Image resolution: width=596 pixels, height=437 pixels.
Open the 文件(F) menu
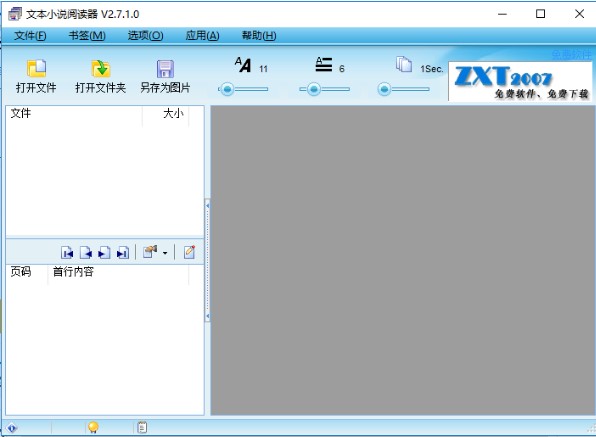point(30,36)
